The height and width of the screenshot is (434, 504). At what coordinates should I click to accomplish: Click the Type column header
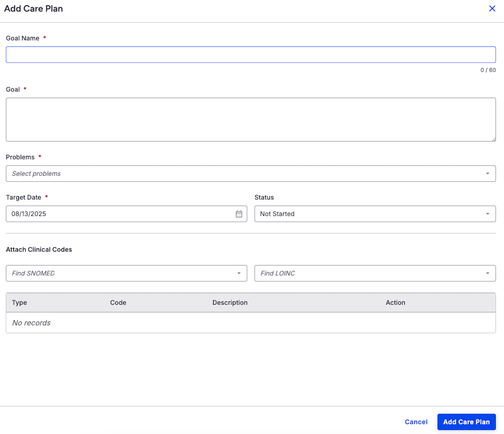[19, 303]
